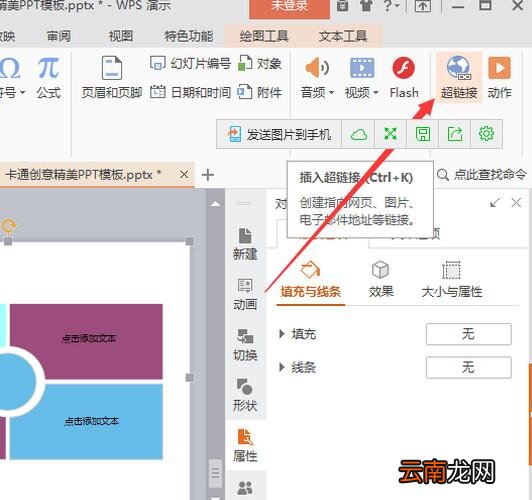
Task: Close the properties panel
Action: 516,203
